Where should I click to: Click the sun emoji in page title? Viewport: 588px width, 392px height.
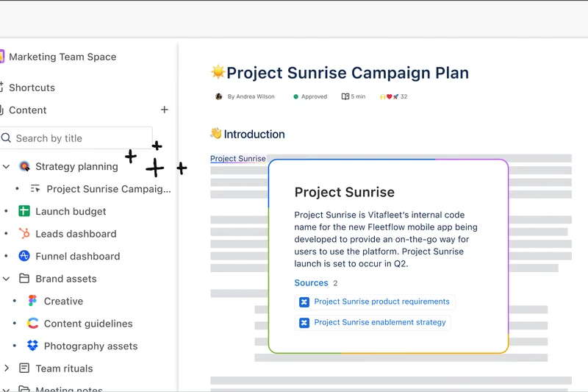218,71
